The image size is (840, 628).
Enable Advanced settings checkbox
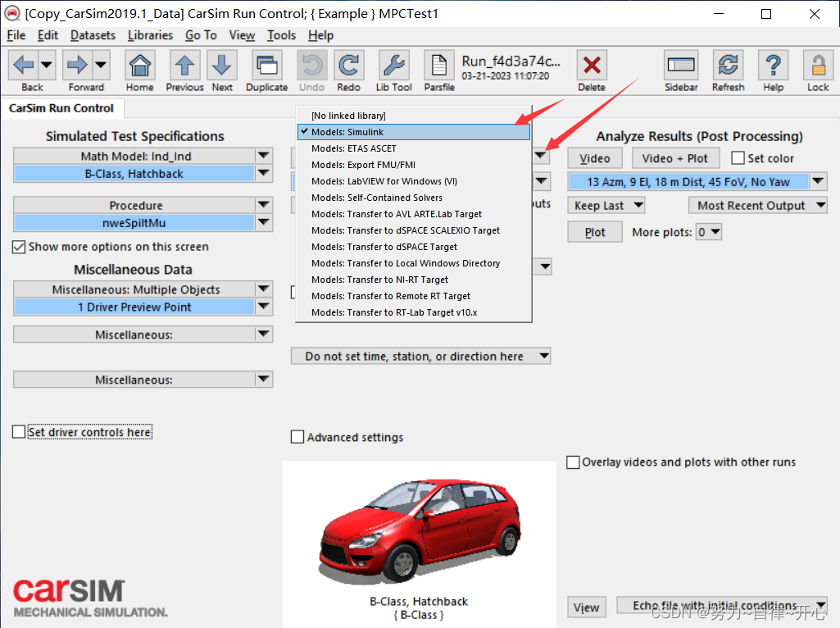pos(297,437)
